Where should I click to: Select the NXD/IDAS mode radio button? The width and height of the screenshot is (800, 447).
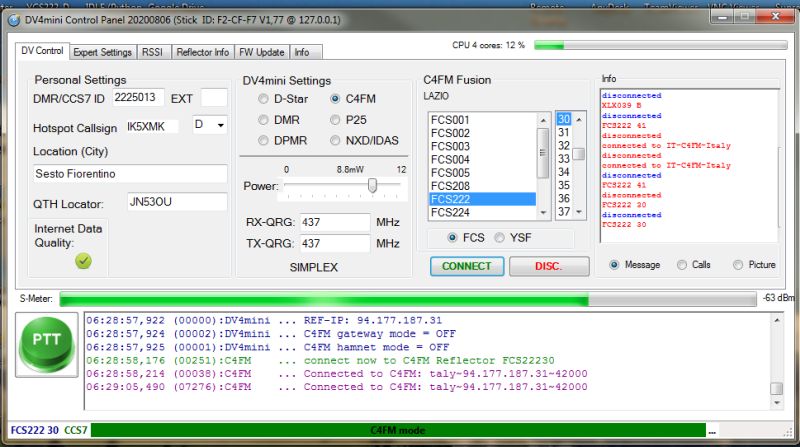335,140
